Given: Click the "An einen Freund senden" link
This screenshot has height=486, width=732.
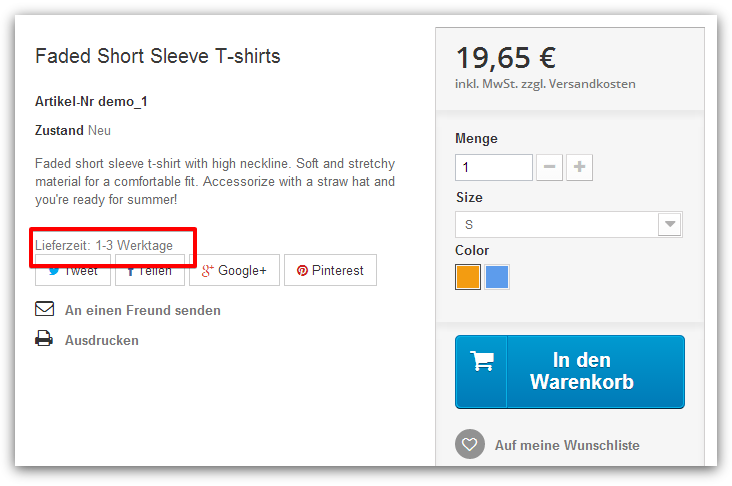Looking at the screenshot, I should 143,310.
